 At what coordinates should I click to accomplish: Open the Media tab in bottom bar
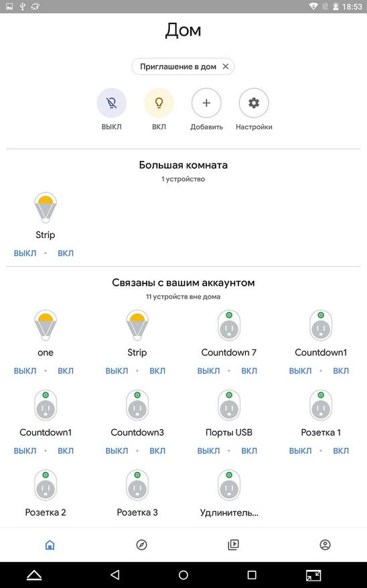(x=233, y=544)
